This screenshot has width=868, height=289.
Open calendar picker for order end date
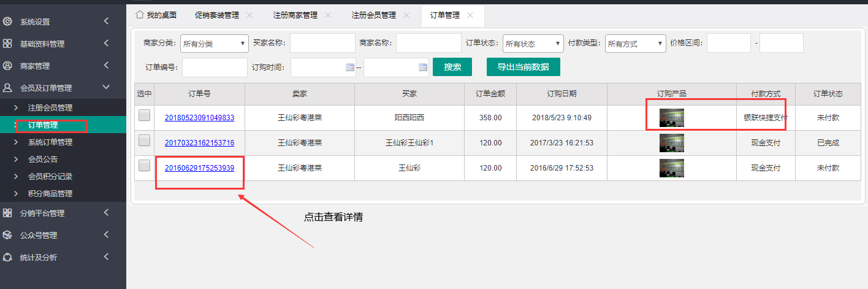tap(422, 67)
